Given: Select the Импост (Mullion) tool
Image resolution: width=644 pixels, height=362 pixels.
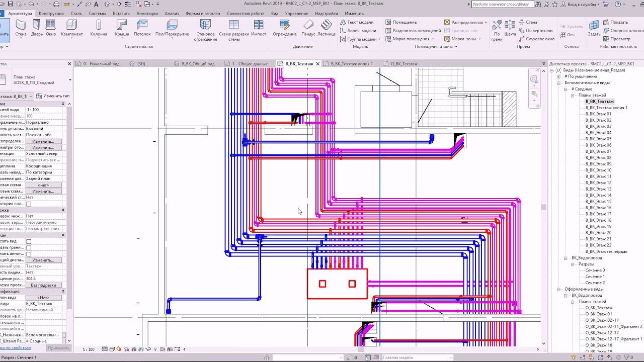Looking at the screenshot, I should coord(259,28).
